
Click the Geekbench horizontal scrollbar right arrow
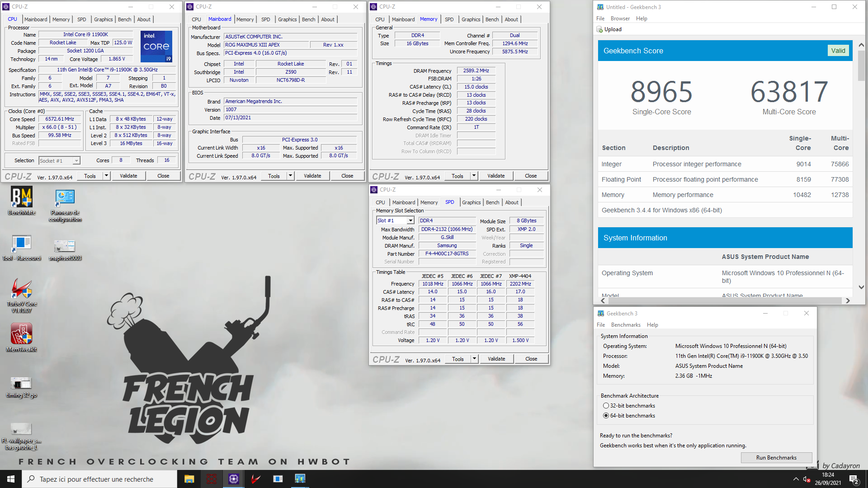(848, 300)
